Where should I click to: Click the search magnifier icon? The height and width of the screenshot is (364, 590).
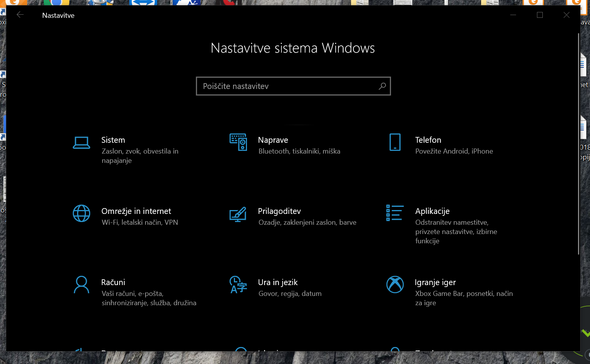click(x=382, y=86)
